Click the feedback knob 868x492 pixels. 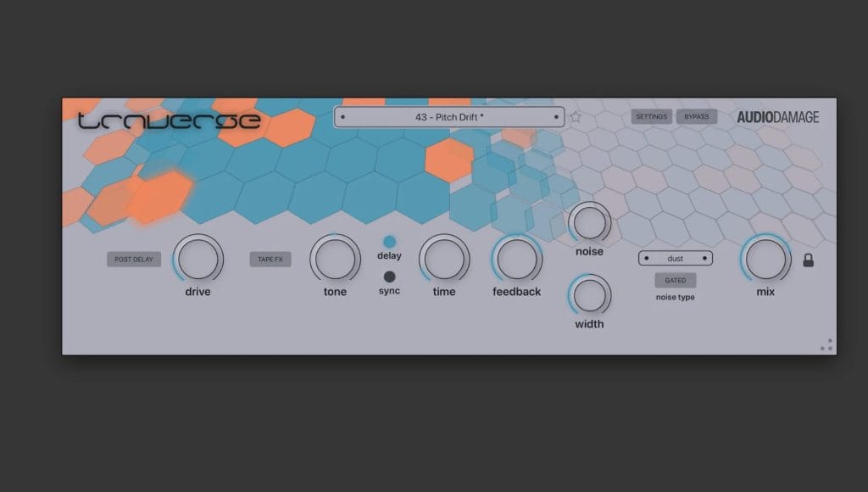(516, 260)
